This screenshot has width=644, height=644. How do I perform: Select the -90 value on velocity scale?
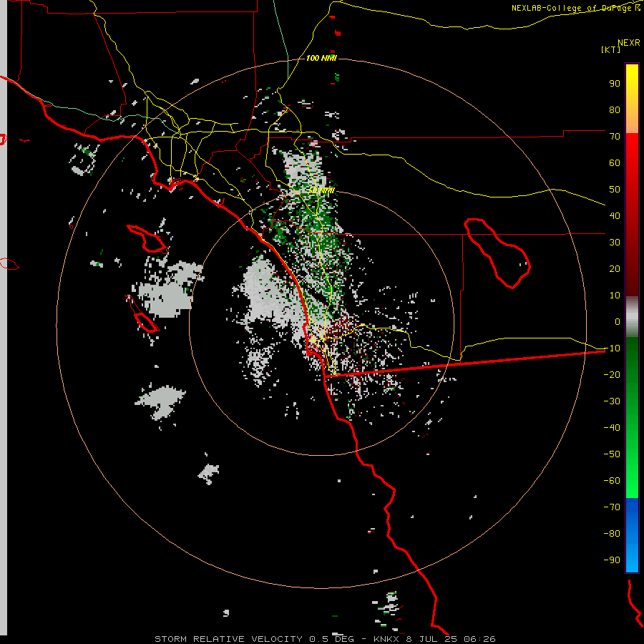(612, 560)
